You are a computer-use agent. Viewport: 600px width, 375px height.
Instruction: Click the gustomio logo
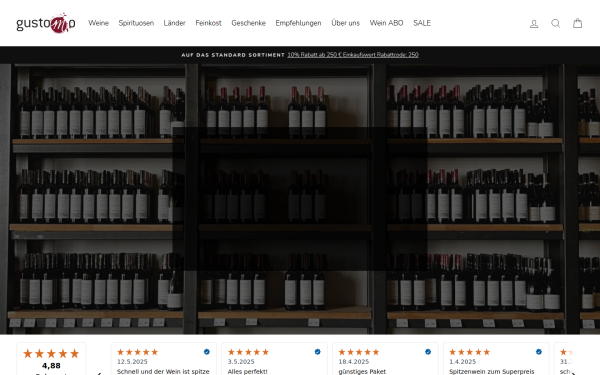click(x=46, y=23)
